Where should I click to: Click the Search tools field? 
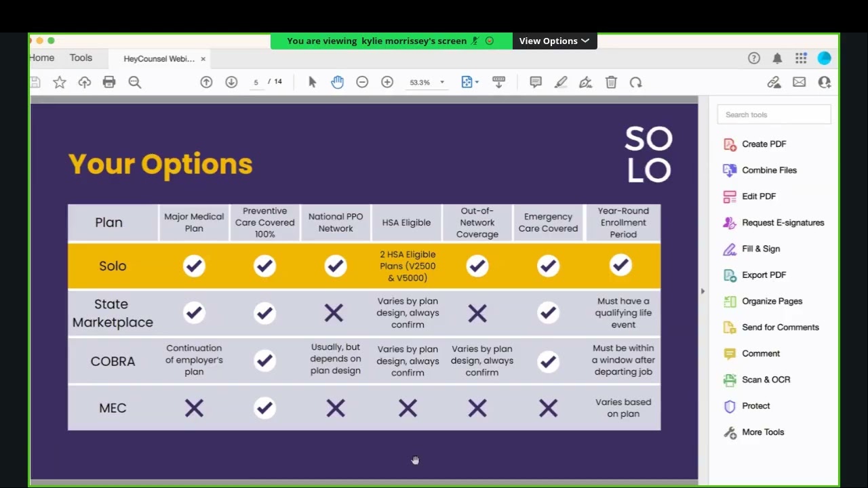pos(774,115)
